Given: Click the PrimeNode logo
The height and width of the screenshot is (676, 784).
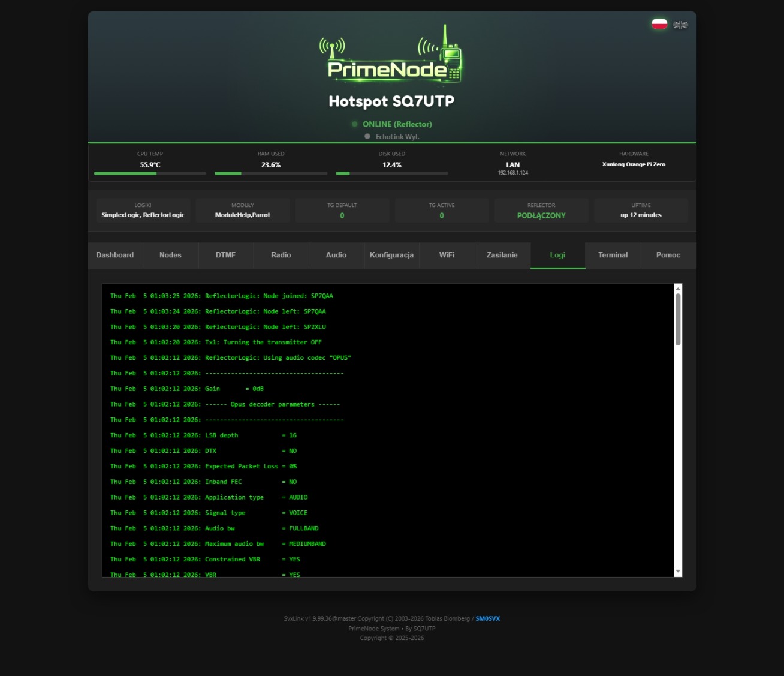Looking at the screenshot, I should pos(391,56).
